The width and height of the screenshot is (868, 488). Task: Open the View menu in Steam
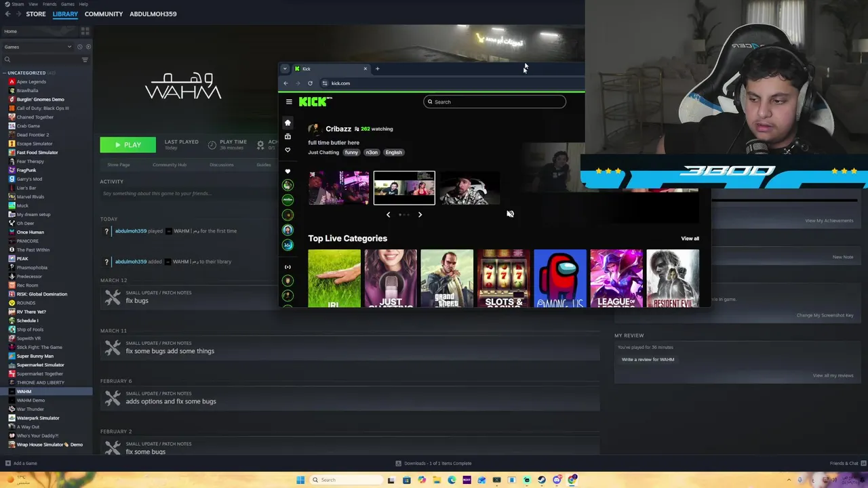coord(33,4)
